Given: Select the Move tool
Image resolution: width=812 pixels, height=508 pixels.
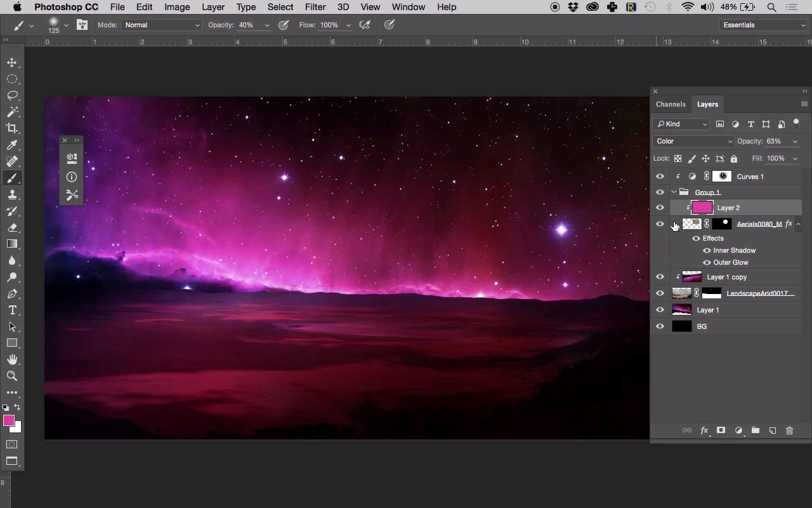Looking at the screenshot, I should coord(12,62).
